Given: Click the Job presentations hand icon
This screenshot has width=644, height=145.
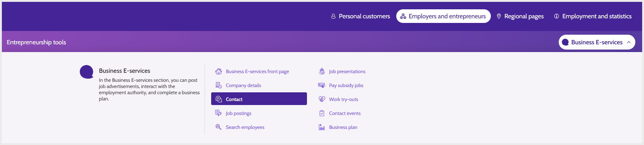Looking at the screenshot, I should tap(322, 71).
